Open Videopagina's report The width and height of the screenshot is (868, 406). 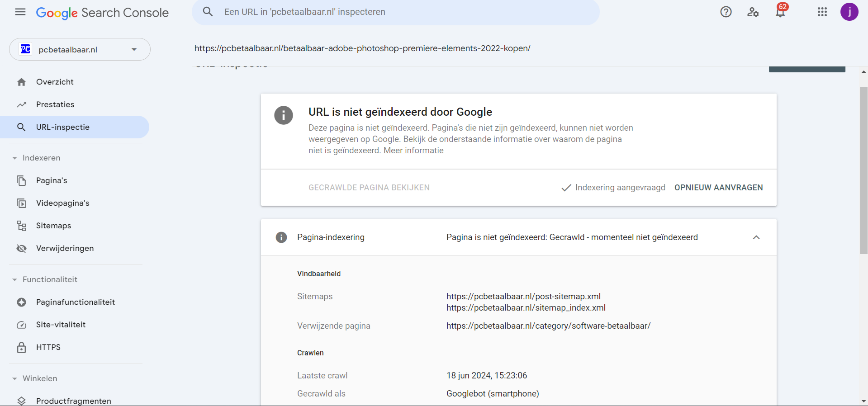[75, 203]
